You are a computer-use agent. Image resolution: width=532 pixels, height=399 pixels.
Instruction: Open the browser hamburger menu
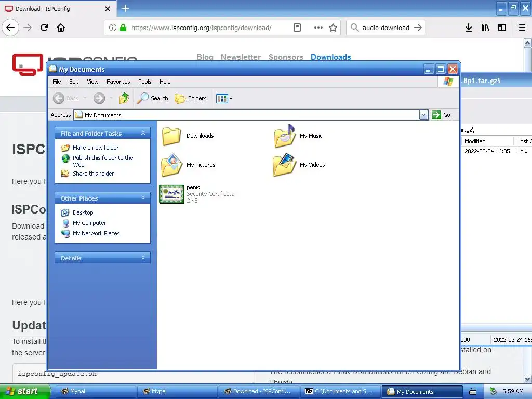tap(522, 28)
